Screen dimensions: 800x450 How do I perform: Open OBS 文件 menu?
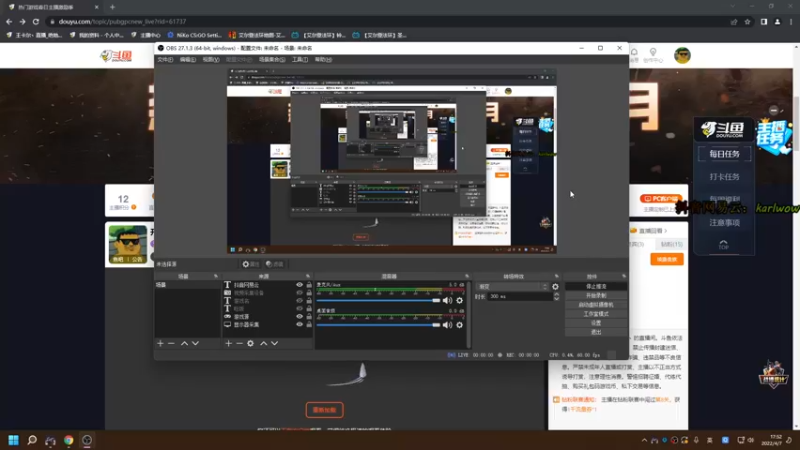tap(165, 60)
